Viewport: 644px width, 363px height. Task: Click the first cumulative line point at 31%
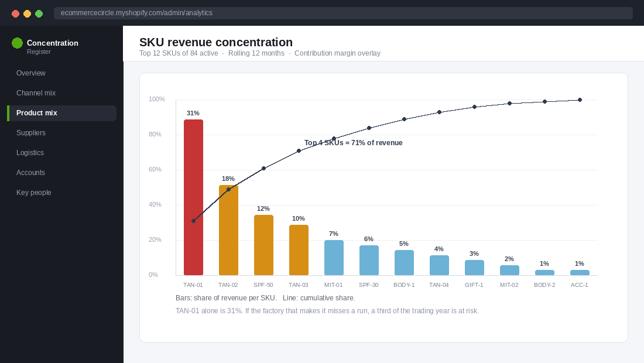[x=193, y=221]
